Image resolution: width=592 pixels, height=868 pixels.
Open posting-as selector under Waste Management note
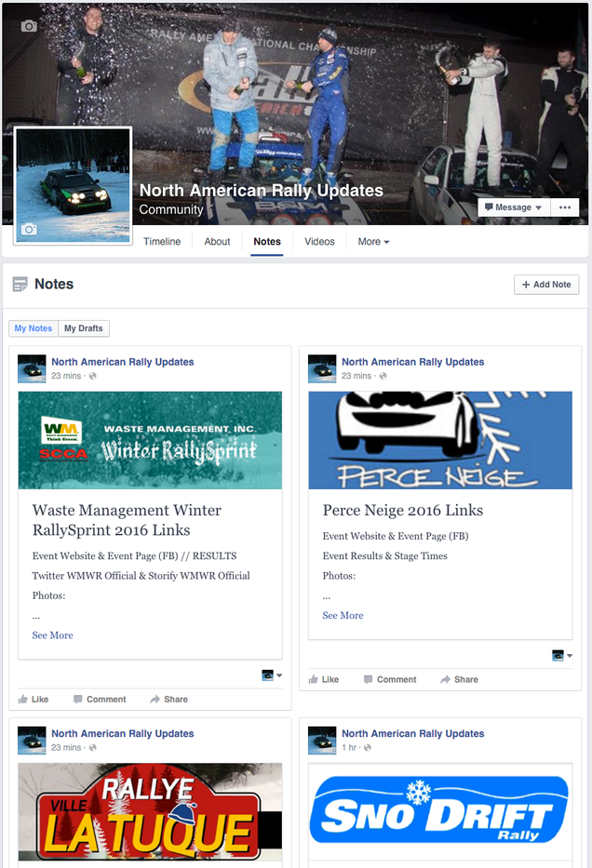[272, 674]
